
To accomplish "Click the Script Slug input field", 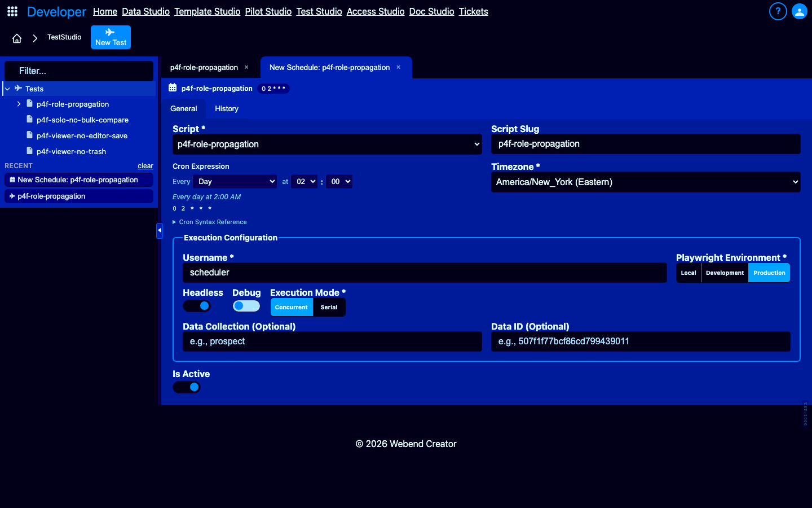I will [x=646, y=144].
